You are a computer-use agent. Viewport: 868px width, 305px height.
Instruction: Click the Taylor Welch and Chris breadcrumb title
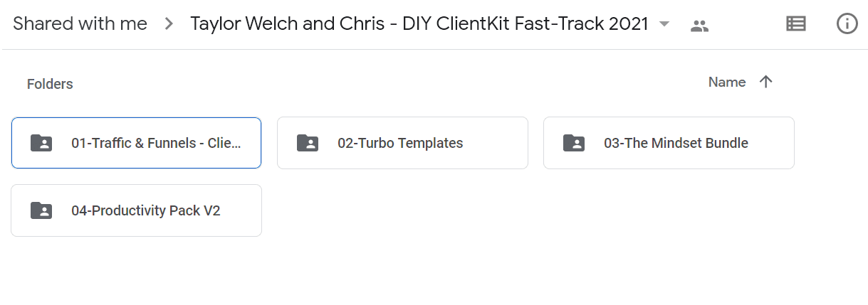(419, 24)
